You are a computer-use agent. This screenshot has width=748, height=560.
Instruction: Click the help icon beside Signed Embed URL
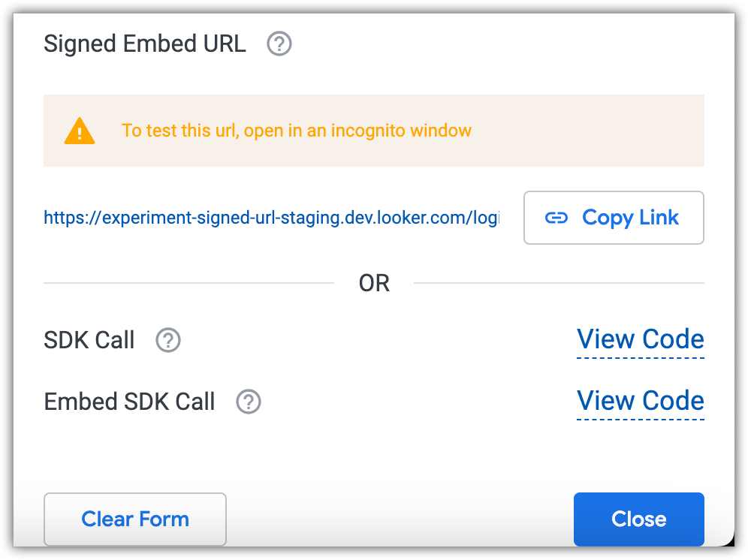279,44
